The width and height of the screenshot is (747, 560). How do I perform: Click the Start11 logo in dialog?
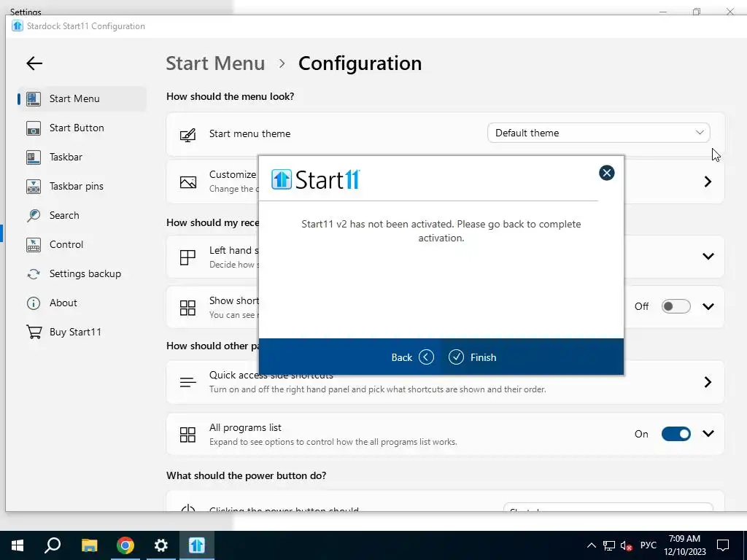pyautogui.click(x=315, y=179)
